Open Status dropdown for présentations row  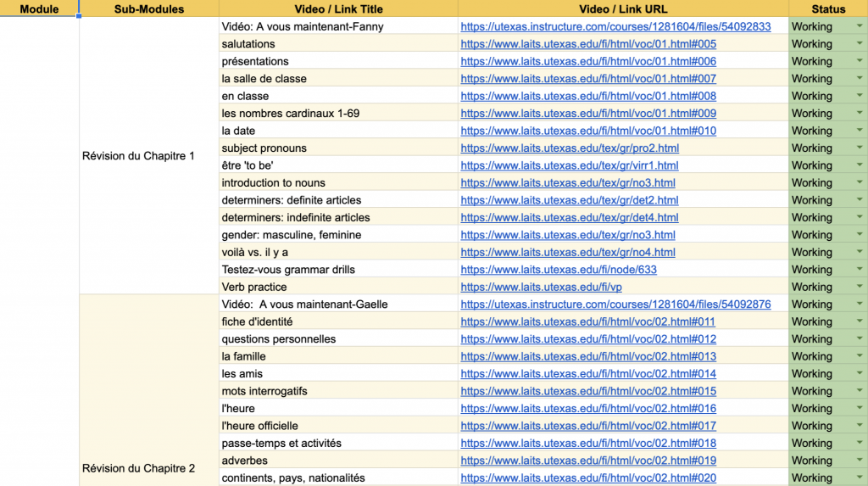coord(860,61)
